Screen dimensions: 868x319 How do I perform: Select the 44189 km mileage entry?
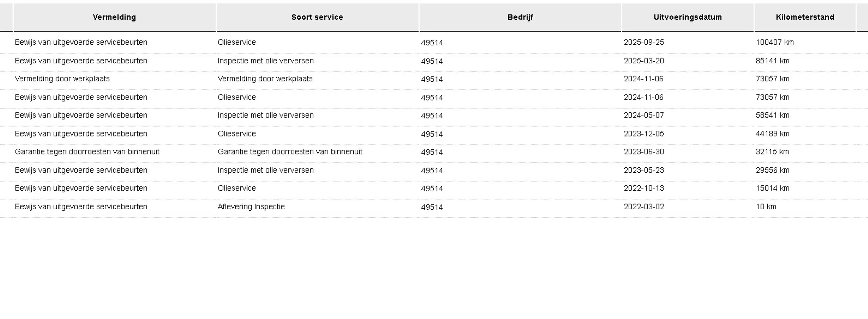coord(772,134)
